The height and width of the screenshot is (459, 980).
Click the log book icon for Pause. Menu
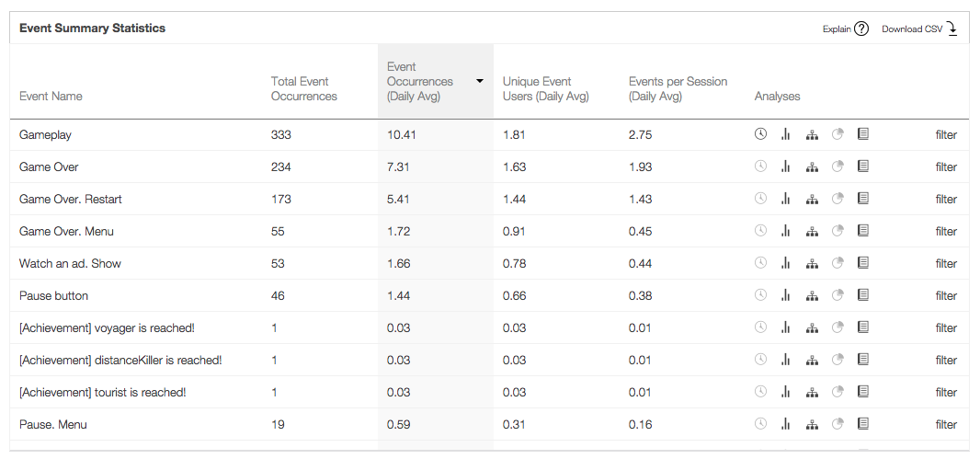point(863,424)
